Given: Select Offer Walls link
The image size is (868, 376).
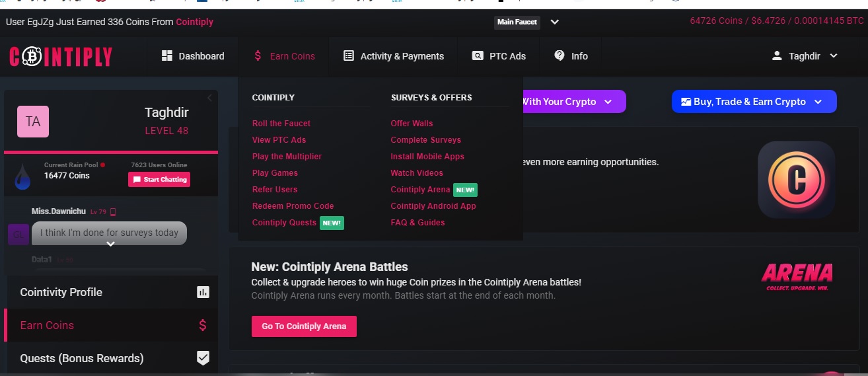Looking at the screenshot, I should pyautogui.click(x=412, y=124).
